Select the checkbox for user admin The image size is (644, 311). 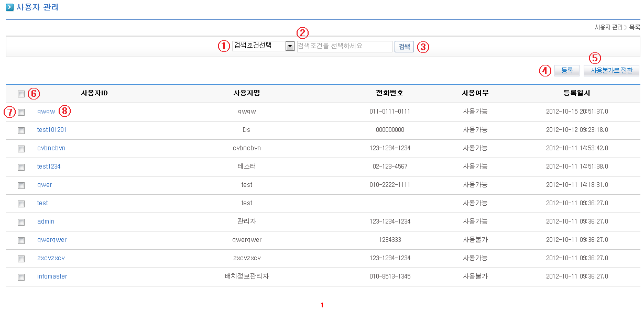21,222
